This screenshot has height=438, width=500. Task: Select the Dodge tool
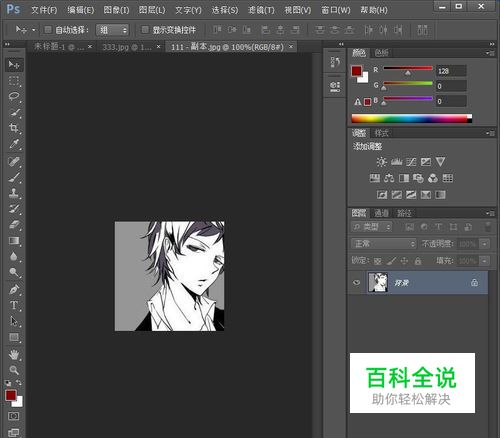(x=14, y=272)
